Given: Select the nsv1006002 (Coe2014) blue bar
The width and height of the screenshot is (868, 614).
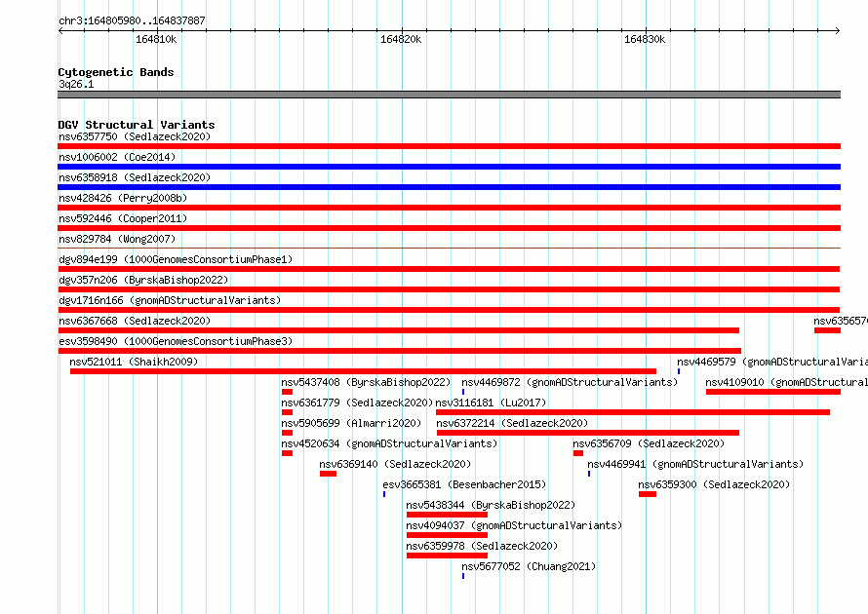Looking at the screenshot, I should 449,167.
